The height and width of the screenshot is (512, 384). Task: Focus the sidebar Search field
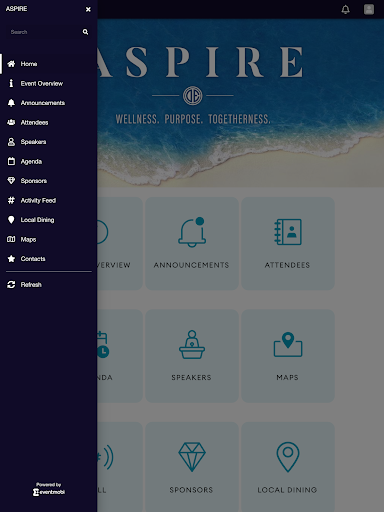point(49,32)
